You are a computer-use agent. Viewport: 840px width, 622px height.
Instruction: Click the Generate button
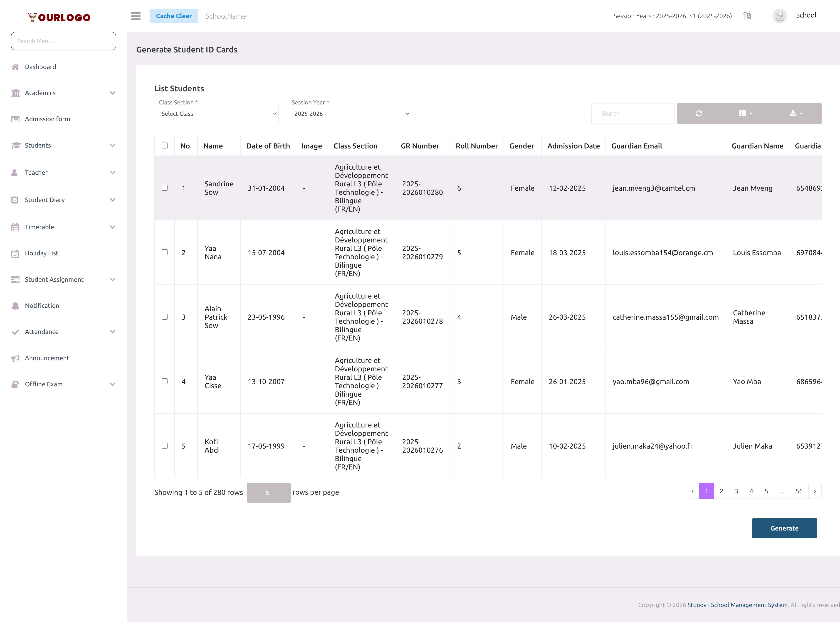point(785,528)
